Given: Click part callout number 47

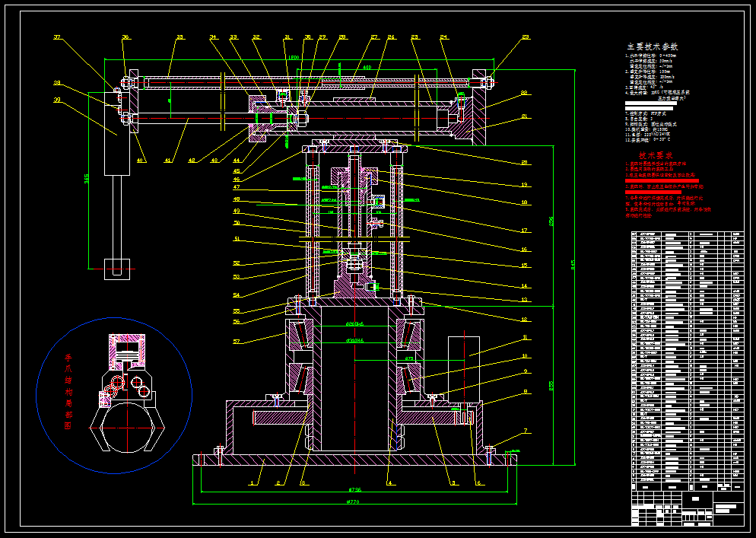Looking at the screenshot, I should pos(237,187).
